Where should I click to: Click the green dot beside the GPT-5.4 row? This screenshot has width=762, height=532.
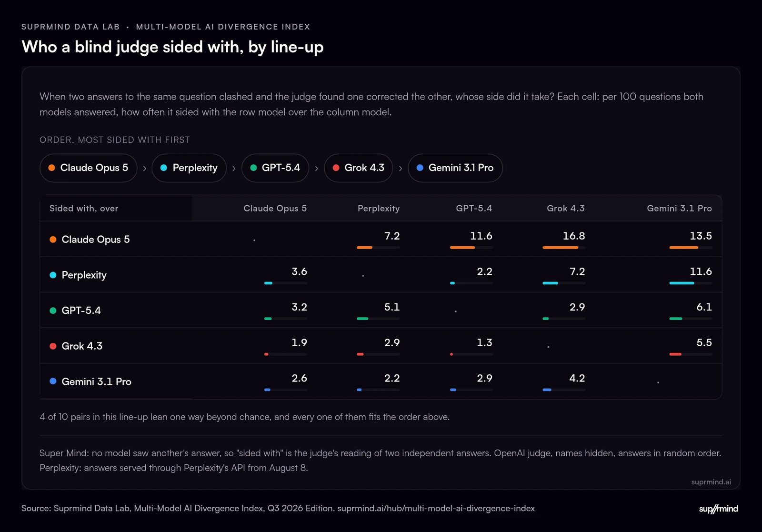tap(53, 311)
